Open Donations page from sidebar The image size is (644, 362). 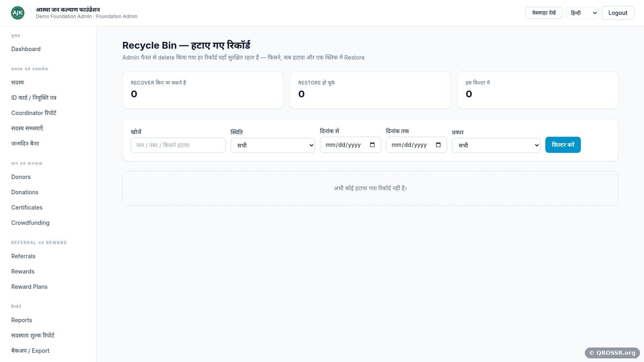(x=25, y=192)
